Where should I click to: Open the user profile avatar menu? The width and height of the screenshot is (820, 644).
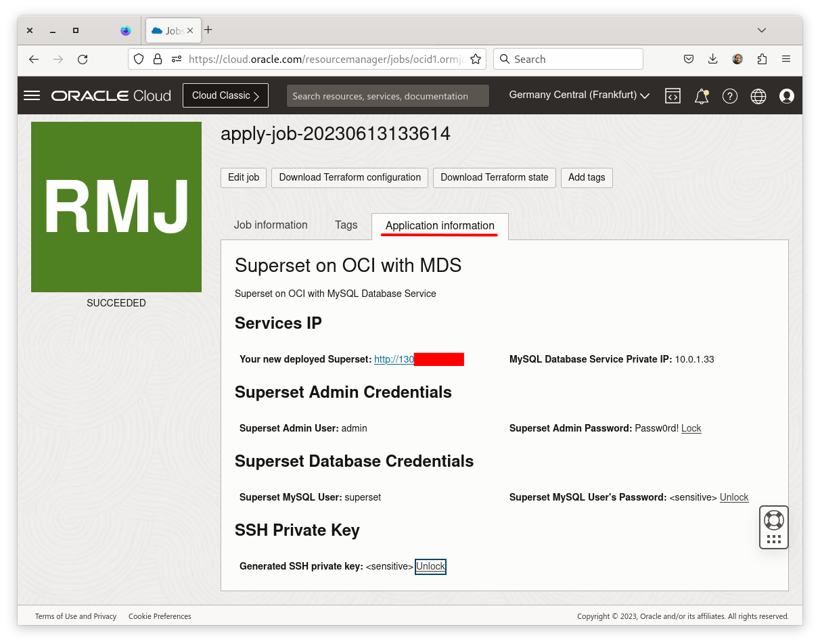coord(787,96)
